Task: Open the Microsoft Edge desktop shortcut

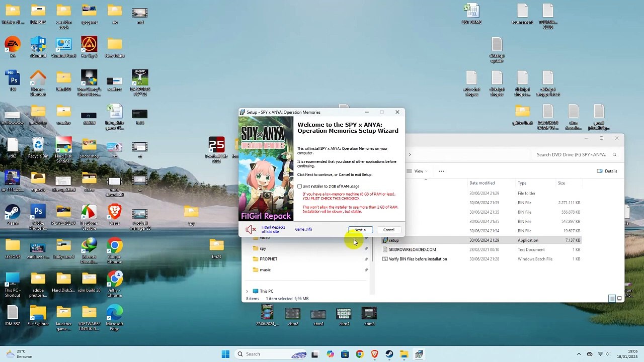Action: tap(115, 317)
